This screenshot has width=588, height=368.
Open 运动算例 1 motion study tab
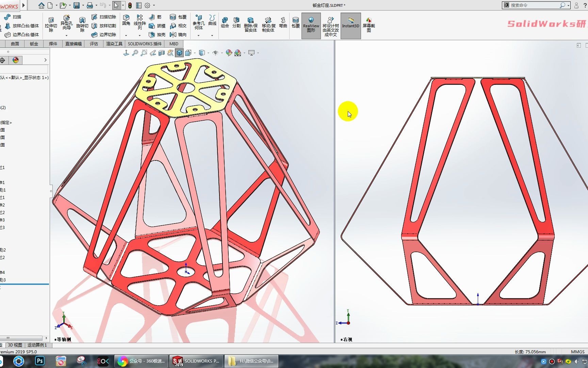point(37,345)
